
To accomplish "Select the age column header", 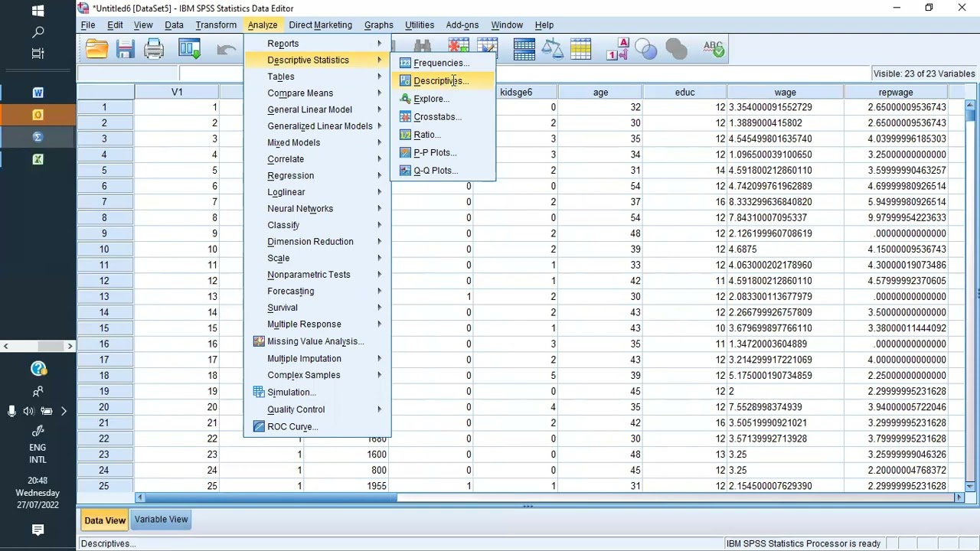I will point(600,92).
